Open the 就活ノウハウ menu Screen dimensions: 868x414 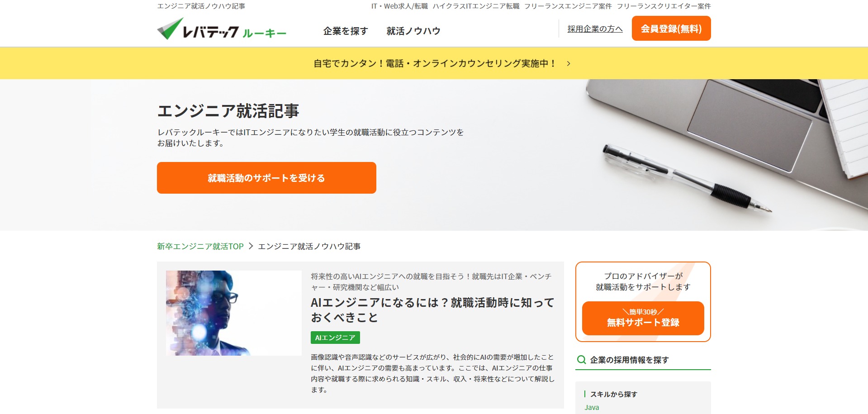coord(413,31)
